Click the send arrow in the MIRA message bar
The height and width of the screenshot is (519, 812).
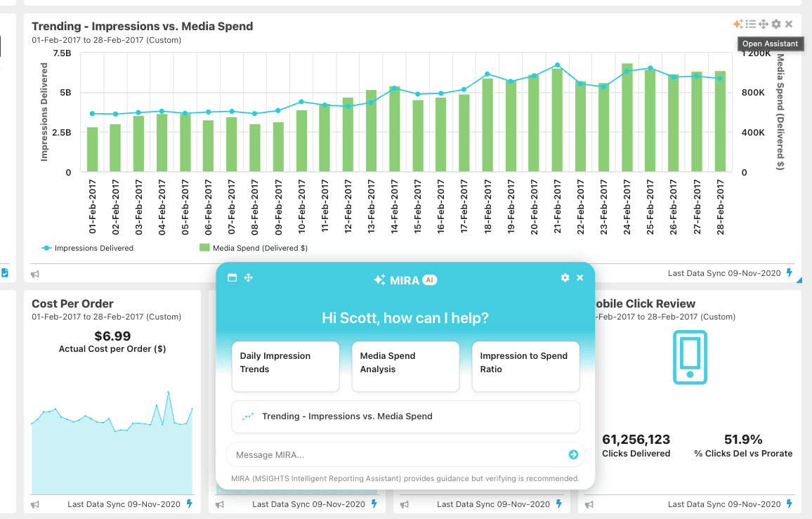coord(574,454)
